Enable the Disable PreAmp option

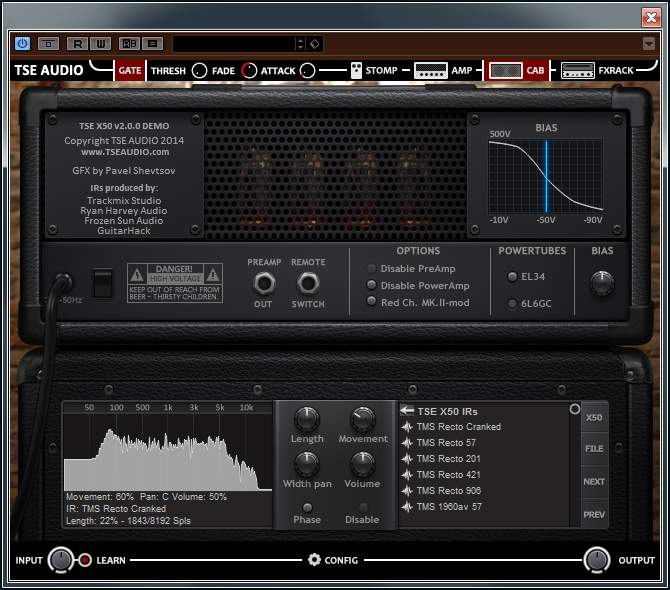[373, 269]
